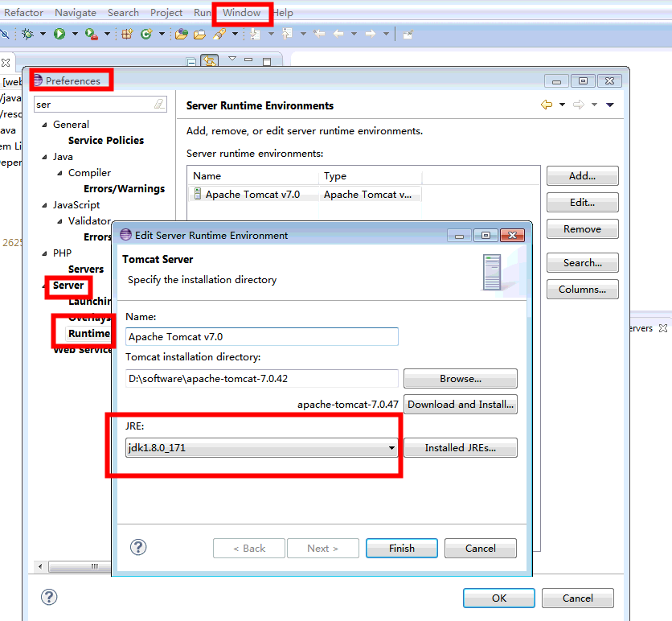Click the Pin Editor toolbar icon
This screenshot has height=621, width=672.
(408, 35)
